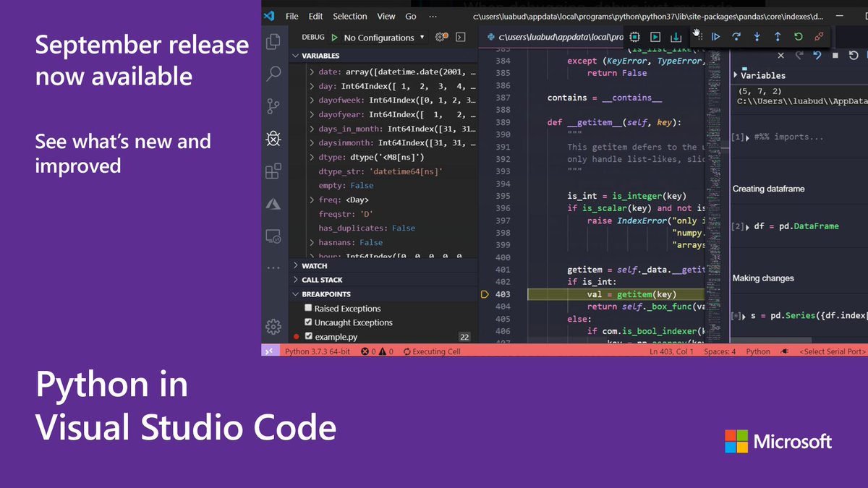
Task: Open launch.json configuration gear
Action: (x=443, y=37)
